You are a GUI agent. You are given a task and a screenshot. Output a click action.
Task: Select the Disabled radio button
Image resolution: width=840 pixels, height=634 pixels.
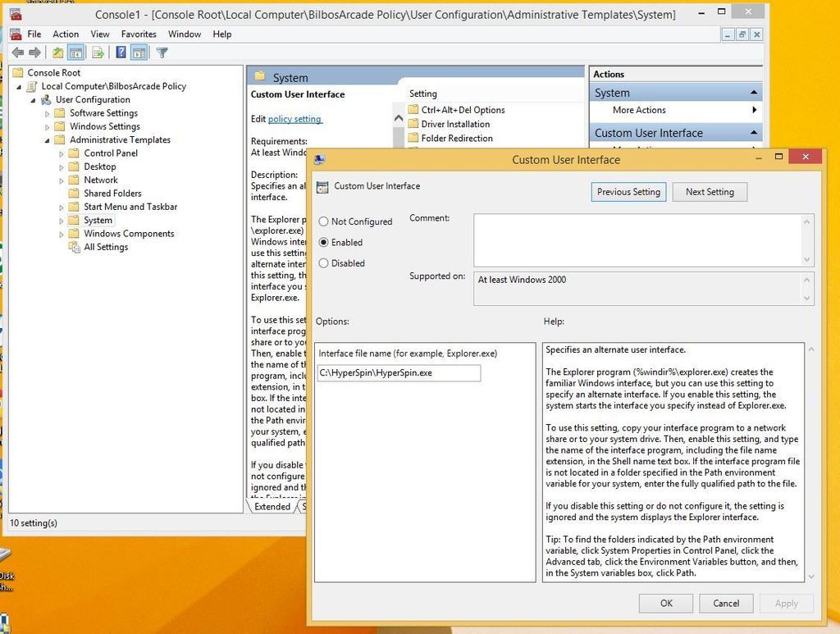tap(323, 263)
